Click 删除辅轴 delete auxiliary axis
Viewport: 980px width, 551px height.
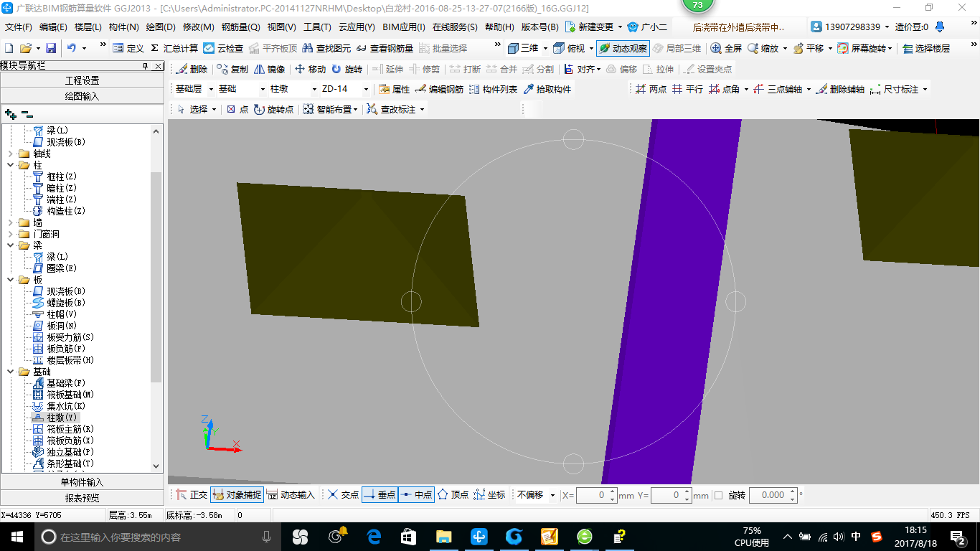(x=840, y=90)
